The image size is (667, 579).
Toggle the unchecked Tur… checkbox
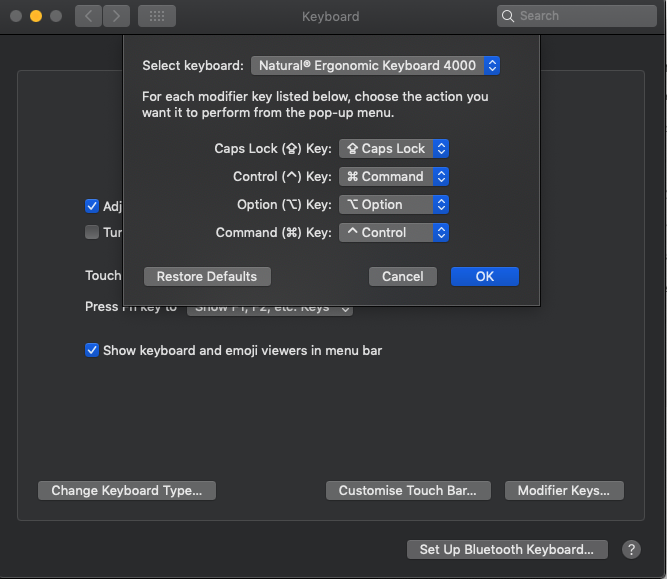(x=92, y=232)
